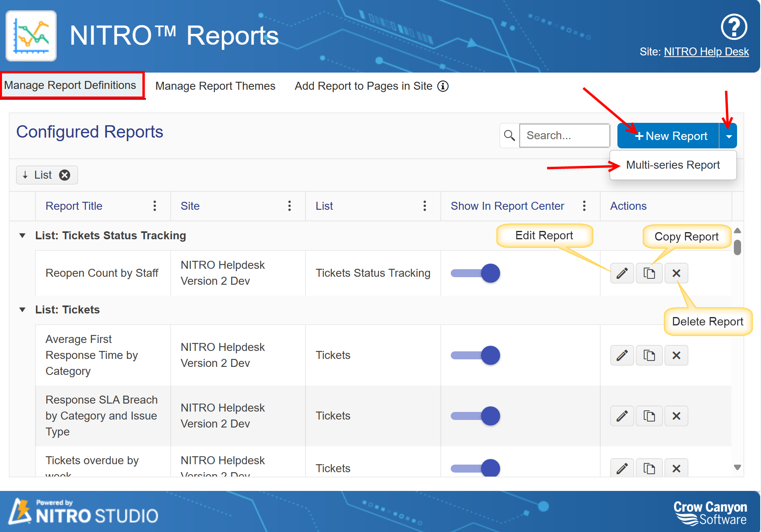Viewport: 761px width, 532px height.
Task: Click into the Search input field
Action: tap(564, 136)
